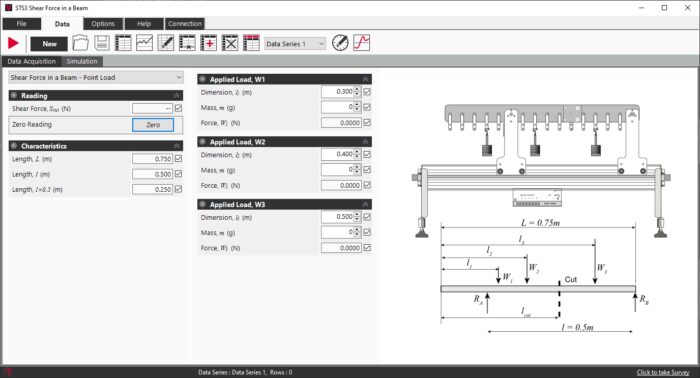This screenshot has width=700, height=378.
Task: Click the save floppy disk icon
Action: pyautogui.click(x=102, y=43)
